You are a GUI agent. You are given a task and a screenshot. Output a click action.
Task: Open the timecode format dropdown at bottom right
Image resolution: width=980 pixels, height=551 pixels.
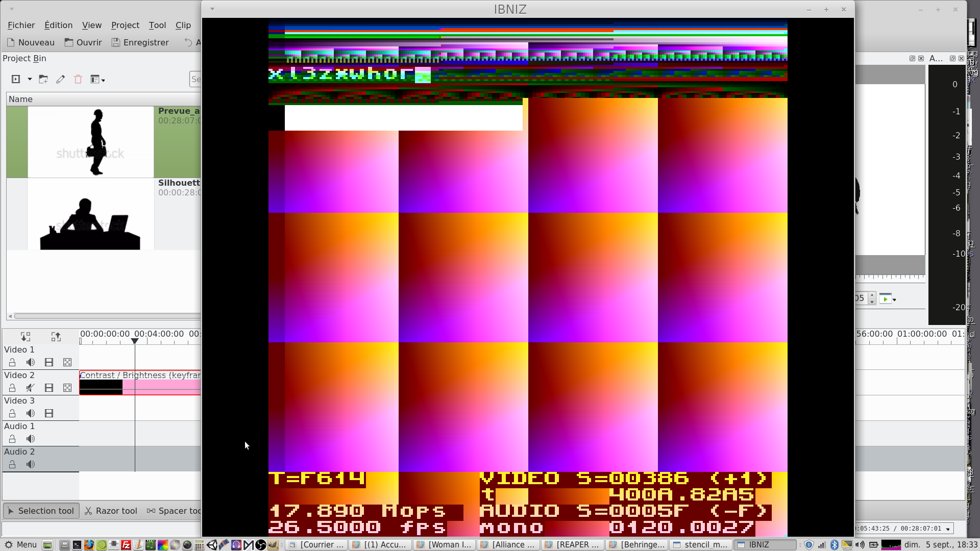(948, 529)
